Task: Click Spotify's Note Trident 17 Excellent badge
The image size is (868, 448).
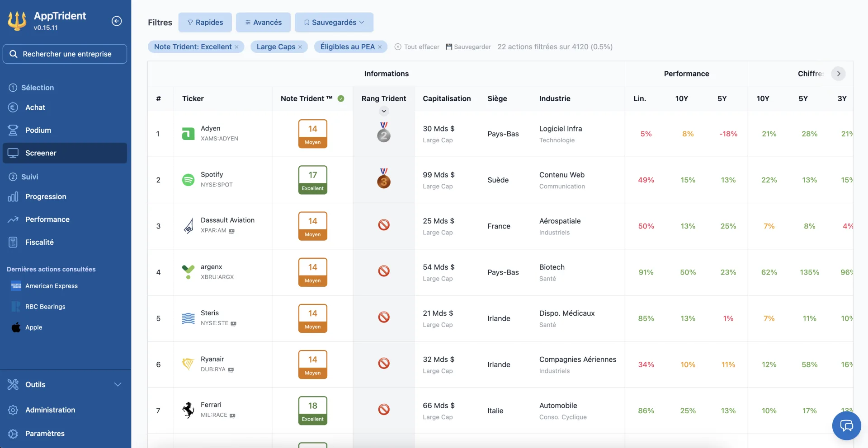Action: pos(313,180)
